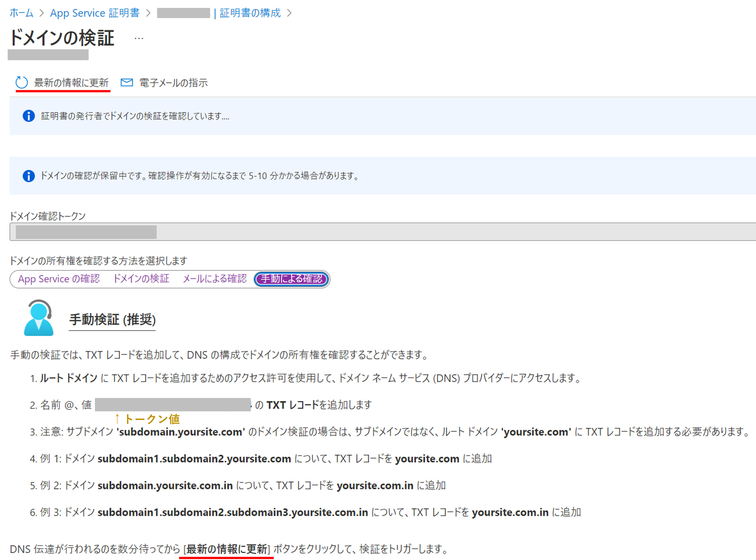This screenshot has width=756, height=560.
Task: Open the 証明書の構成 breadcrumb
Action: pyautogui.click(x=250, y=13)
